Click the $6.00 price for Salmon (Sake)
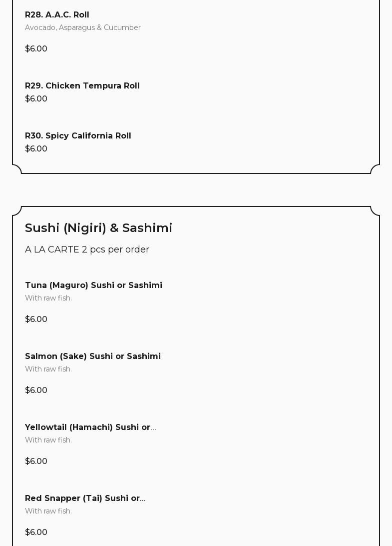392x546 pixels. coord(36,390)
